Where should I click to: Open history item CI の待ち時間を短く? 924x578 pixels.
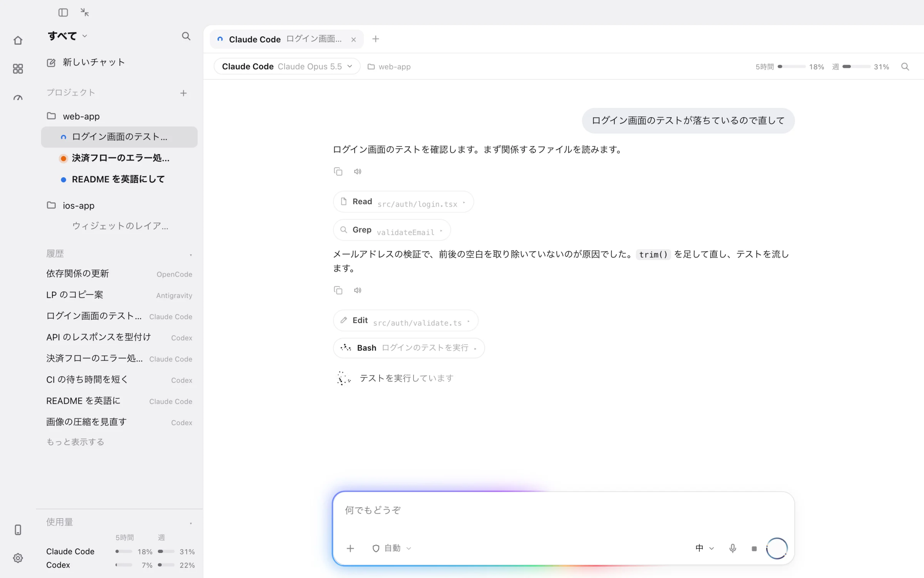pyautogui.click(x=119, y=380)
